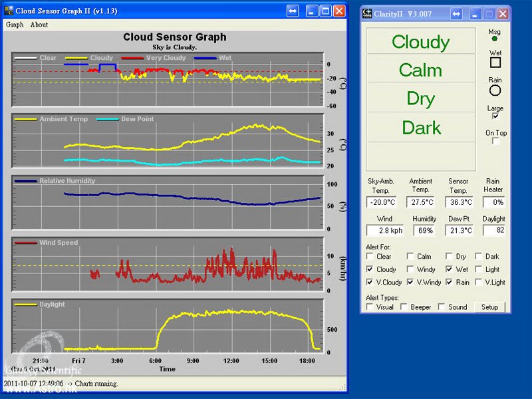Click the double-arrow button in Cloud Sensor Graph title bar
The width and height of the screenshot is (532, 399).
tap(293, 11)
